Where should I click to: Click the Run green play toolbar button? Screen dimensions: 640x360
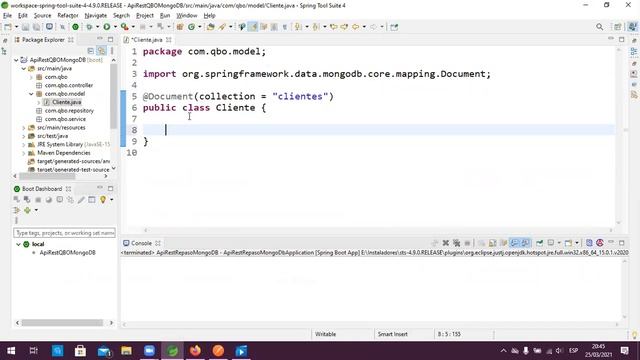click(x=107, y=27)
